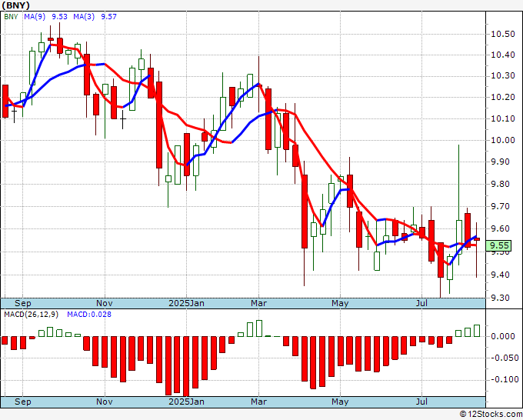Click the 9.80 price axis label
The width and height of the screenshot is (523, 420).
[x=500, y=184]
